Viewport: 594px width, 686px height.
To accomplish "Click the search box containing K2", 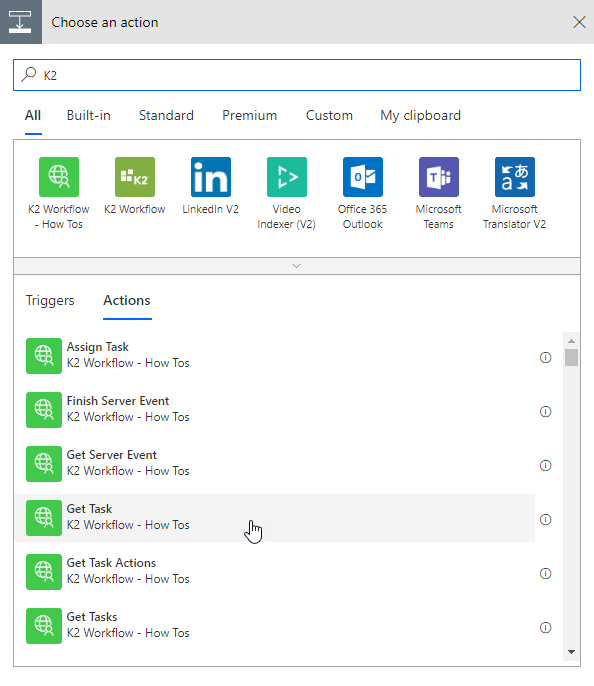I will point(297,75).
